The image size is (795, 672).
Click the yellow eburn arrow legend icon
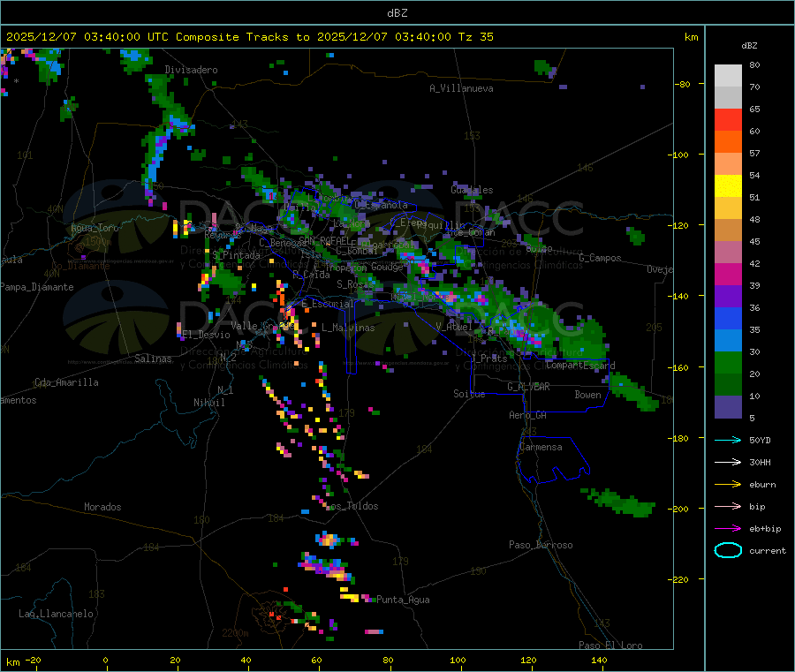click(x=728, y=484)
